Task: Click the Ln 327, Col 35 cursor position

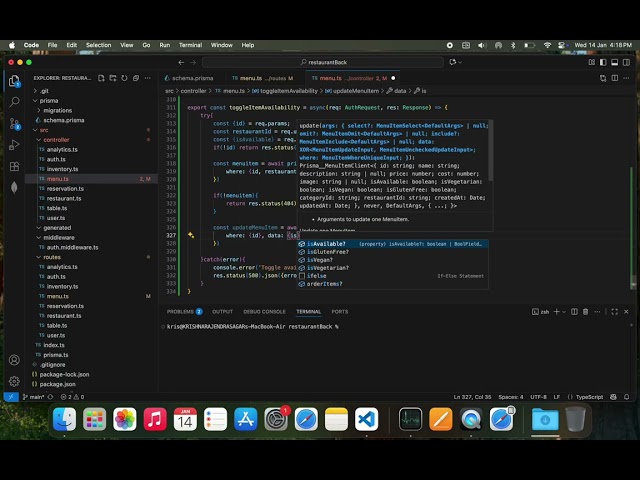Action: (x=472, y=397)
